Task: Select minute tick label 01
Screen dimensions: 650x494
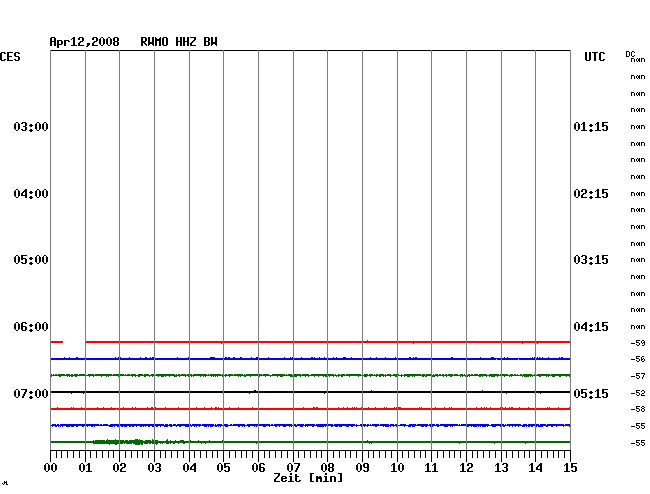Action: click(85, 467)
